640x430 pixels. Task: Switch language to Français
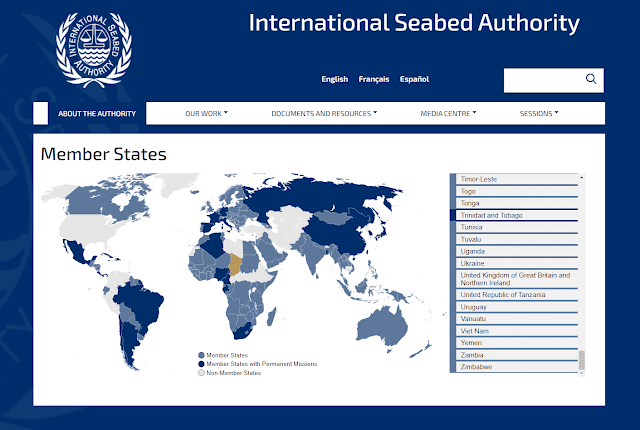coord(374,79)
